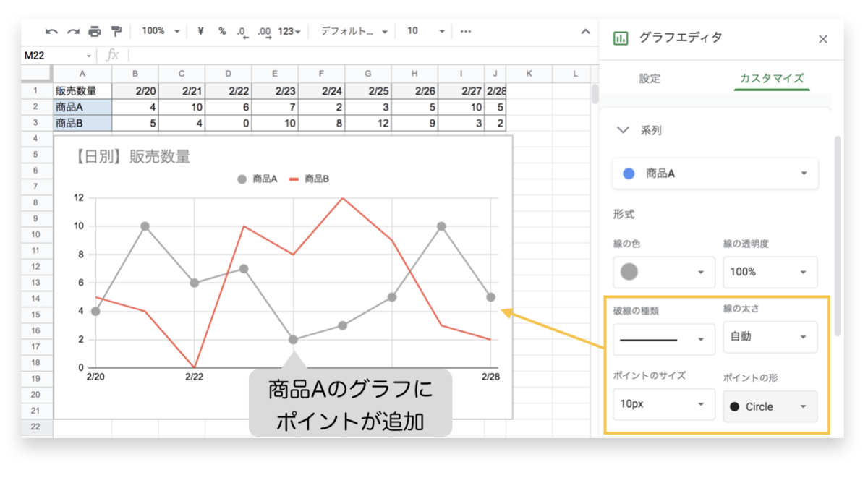Open the ポイントの形 Circle dropdown
The image size is (868, 496).
(770, 406)
